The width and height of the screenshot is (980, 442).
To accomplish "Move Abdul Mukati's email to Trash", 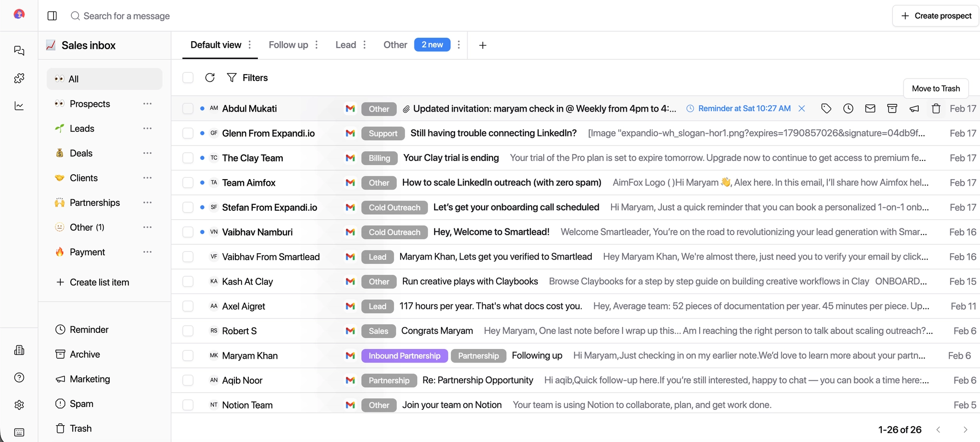I will (x=935, y=108).
